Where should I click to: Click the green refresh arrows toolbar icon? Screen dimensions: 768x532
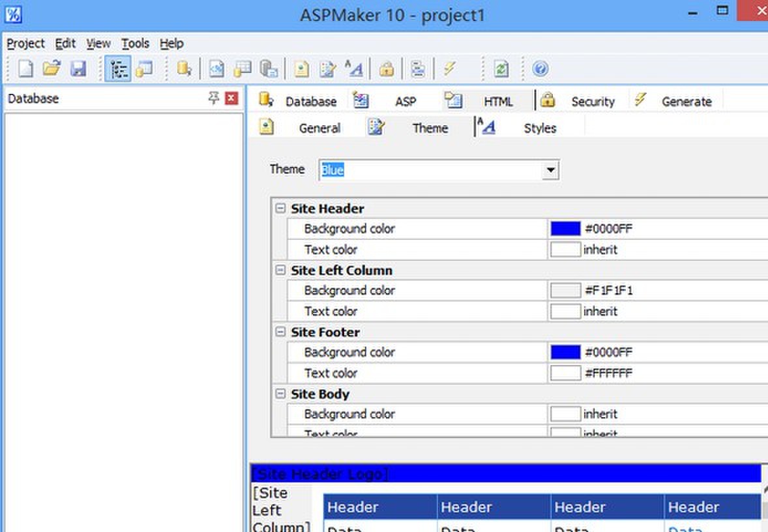point(501,68)
